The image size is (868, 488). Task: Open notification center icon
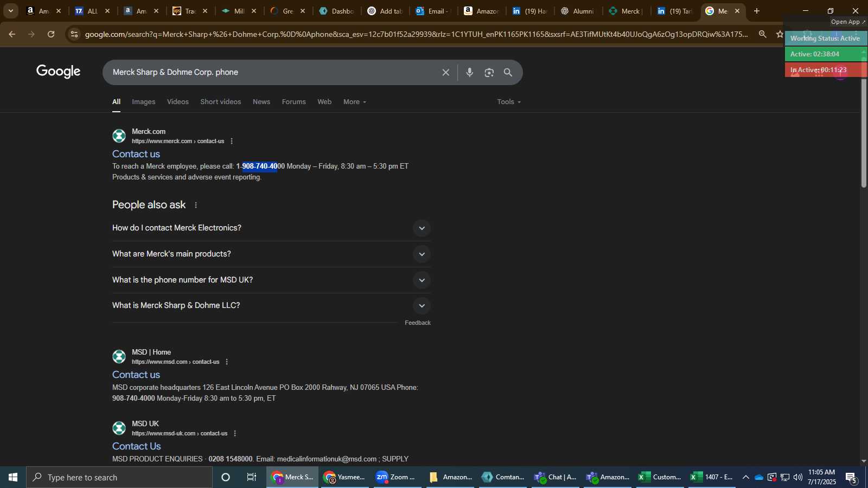pos(851,477)
